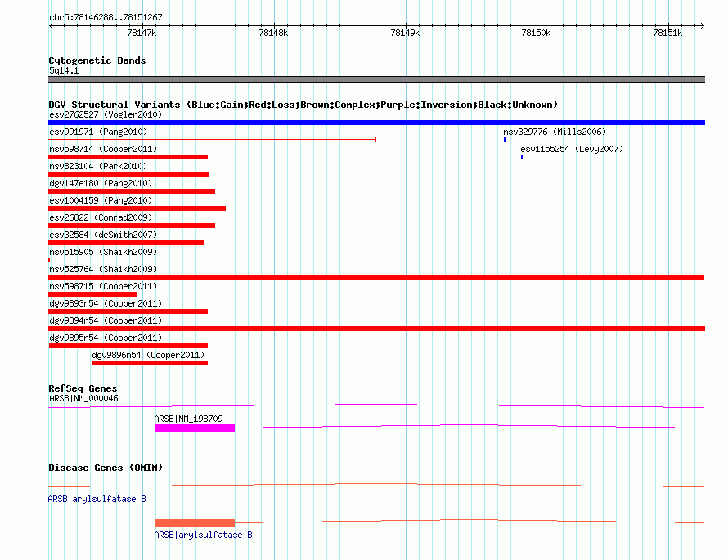The height and width of the screenshot is (560, 728).
Task: Click the nsv329776 (Mills2006) small blue marker
Action: pos(505,140)
